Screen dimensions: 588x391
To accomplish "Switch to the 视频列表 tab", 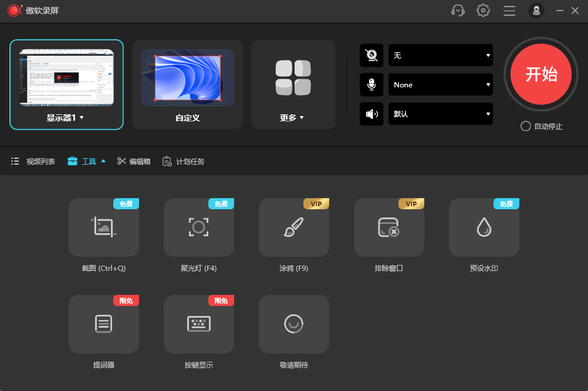I will 33,161.
